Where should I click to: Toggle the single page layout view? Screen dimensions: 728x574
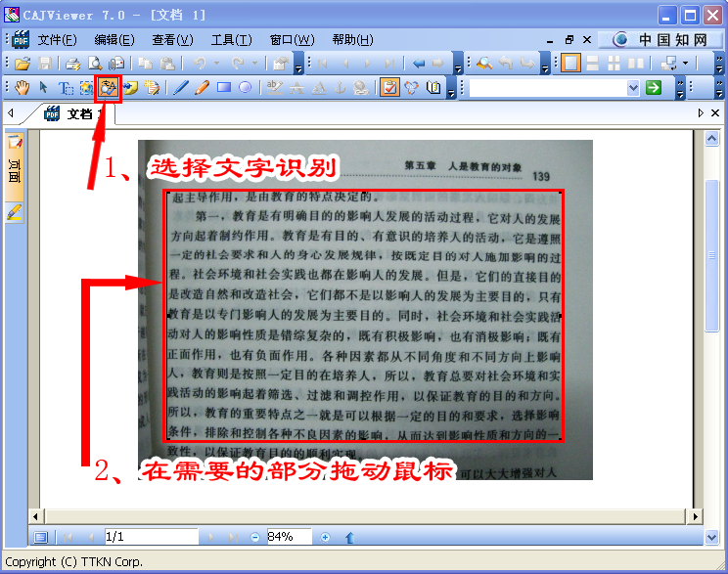[571, 64]
